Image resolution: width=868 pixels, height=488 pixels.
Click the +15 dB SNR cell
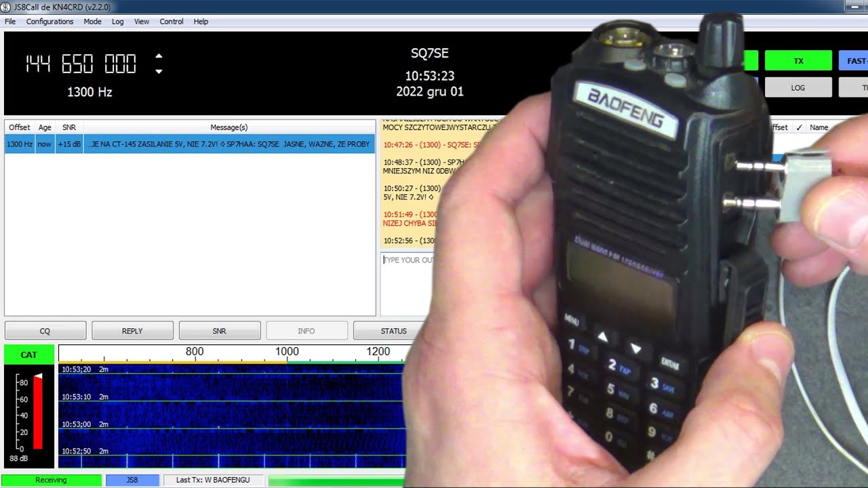(x=69, y=144)
